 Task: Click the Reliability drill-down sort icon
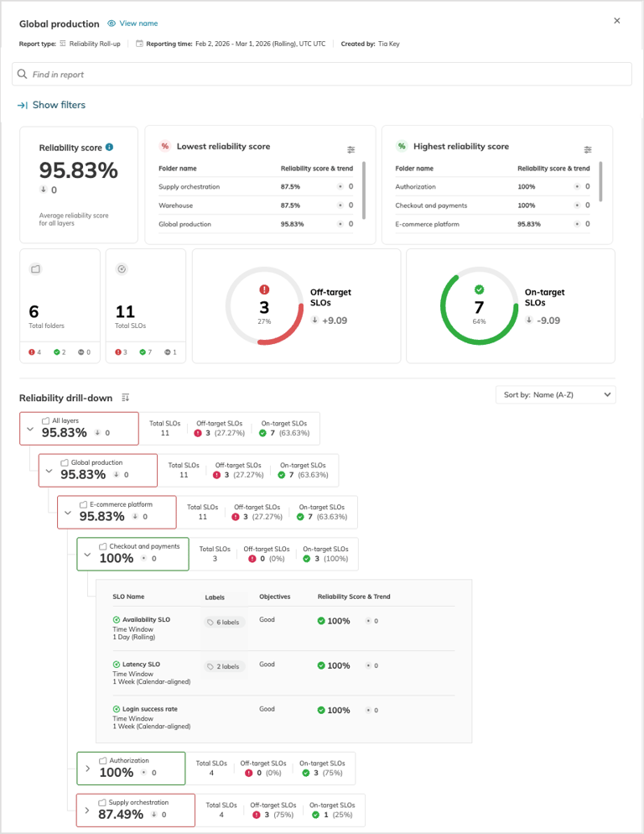(x=126, y=398)
